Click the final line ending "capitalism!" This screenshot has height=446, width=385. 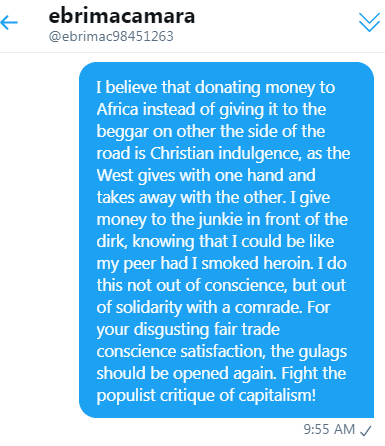(206, 396)
